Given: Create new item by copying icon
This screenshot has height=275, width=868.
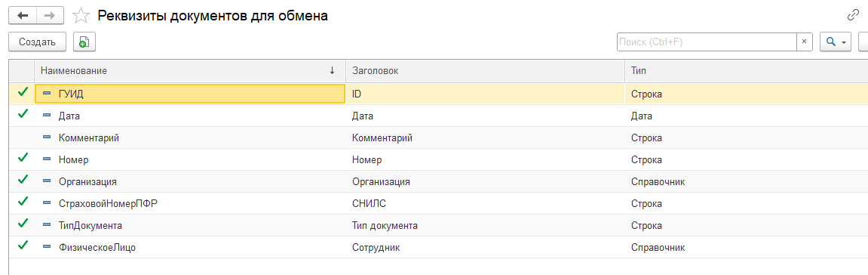Looking at the screenshot, I should tap(84, 42).
